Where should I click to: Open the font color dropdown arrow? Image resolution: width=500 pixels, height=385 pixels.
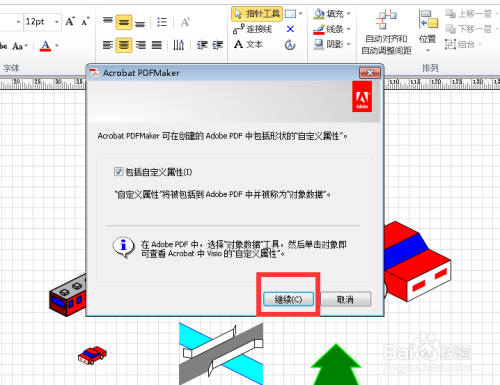57,45
